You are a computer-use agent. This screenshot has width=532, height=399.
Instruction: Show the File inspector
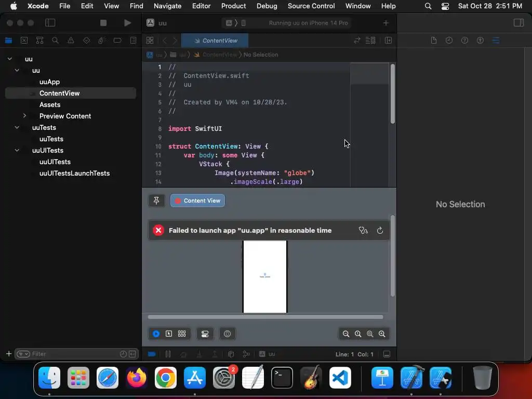point(434,41)
